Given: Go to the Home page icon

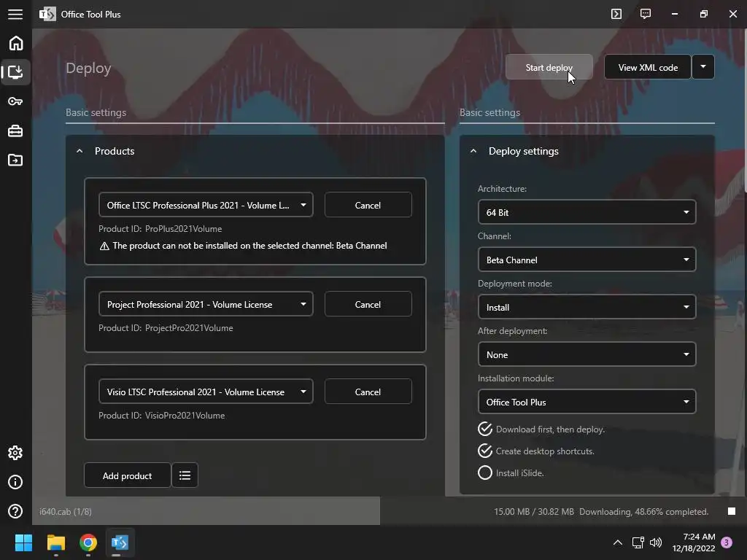Looking at the screenshot, I should [x=16, y=43].
